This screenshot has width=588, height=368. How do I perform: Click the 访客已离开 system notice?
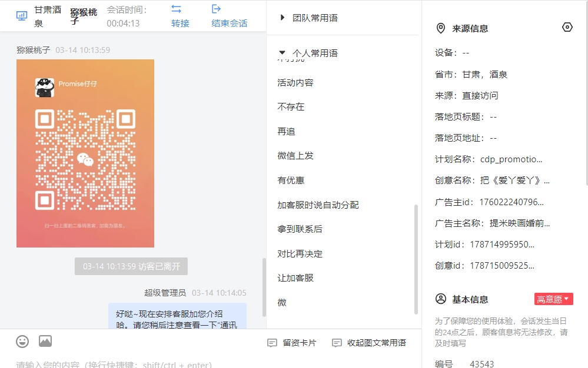click(x=131, y=266)
